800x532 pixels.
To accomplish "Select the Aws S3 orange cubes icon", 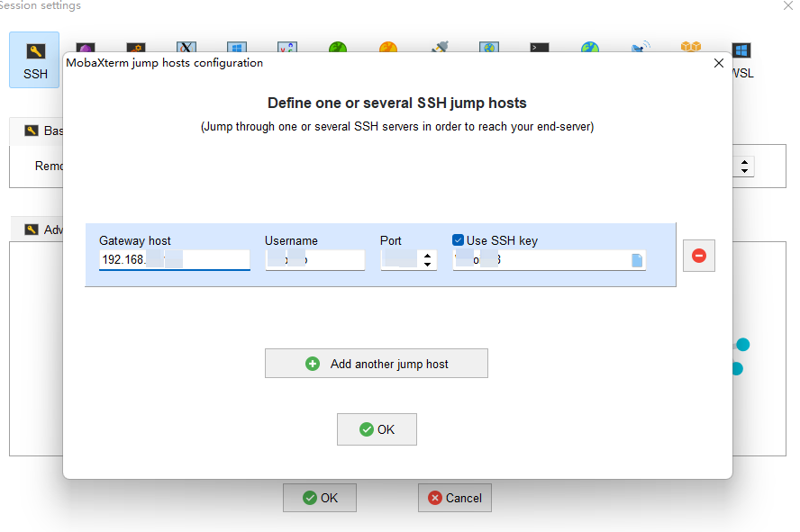I will tap(691, 47).
